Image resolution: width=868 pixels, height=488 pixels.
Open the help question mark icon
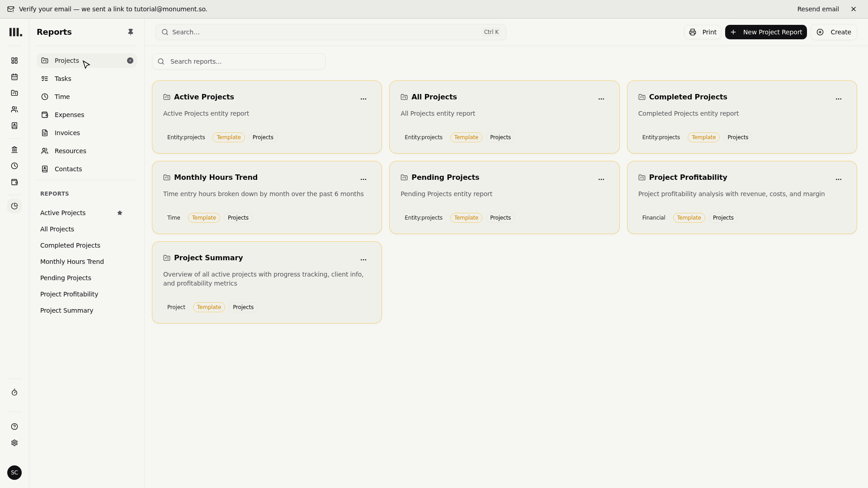pyautogui.click(x=14, y=427)
